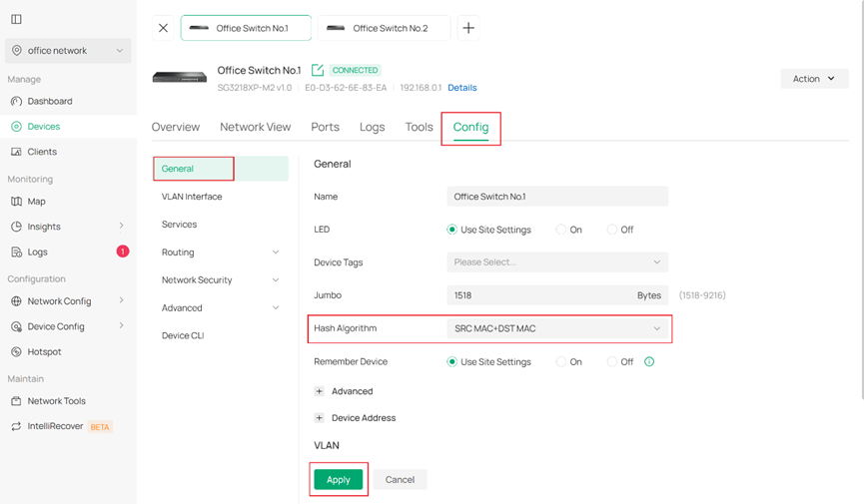864x504 pixels.
Task: Open the Details link
Action: [462, 88]
